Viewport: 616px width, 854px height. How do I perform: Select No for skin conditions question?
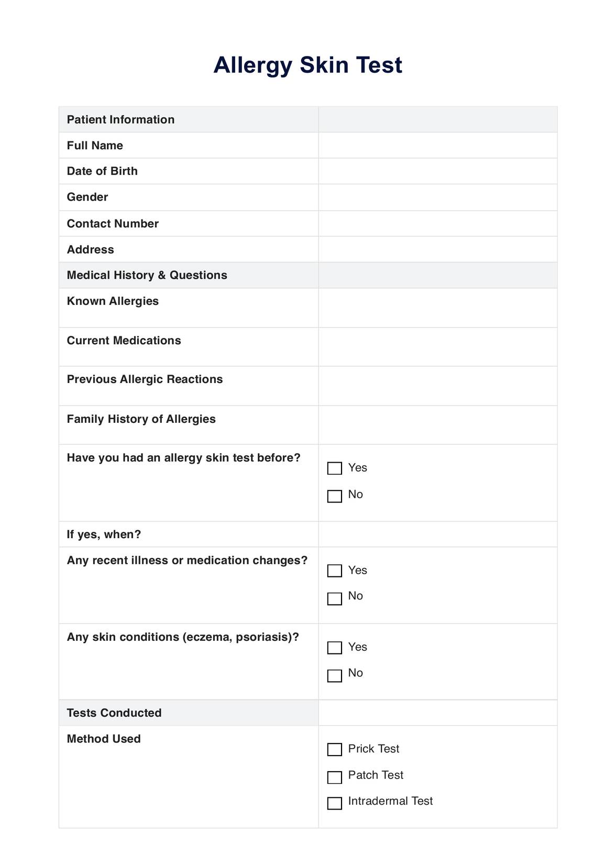click(334, 675)
